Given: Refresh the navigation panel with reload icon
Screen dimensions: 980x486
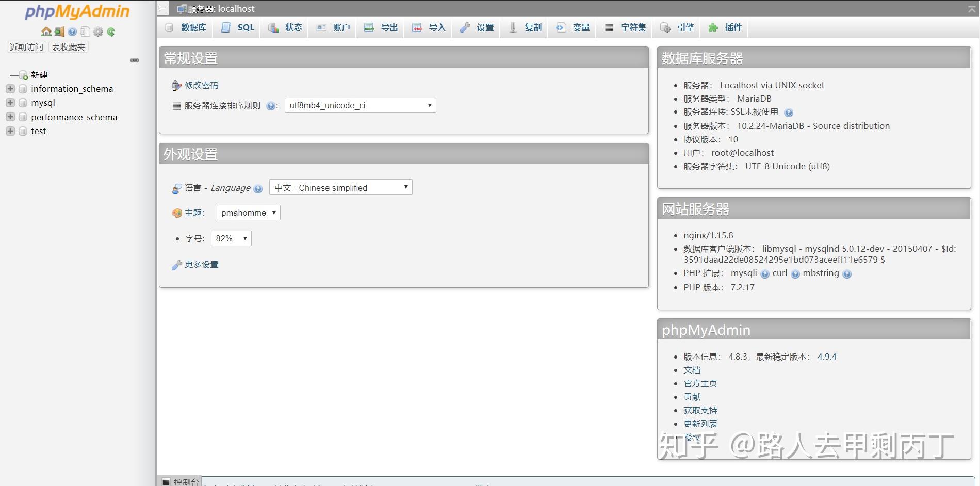Looking at the screenshot, I should pos(111,31).
